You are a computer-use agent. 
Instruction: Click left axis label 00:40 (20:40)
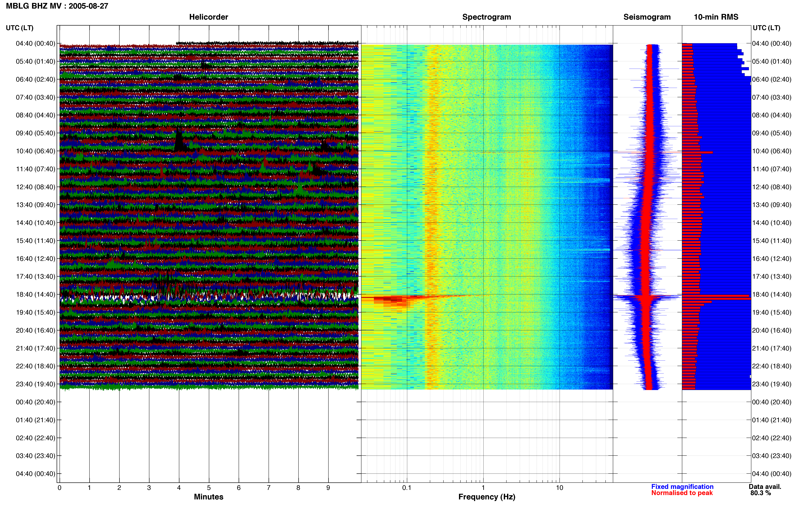pos(36,402)
